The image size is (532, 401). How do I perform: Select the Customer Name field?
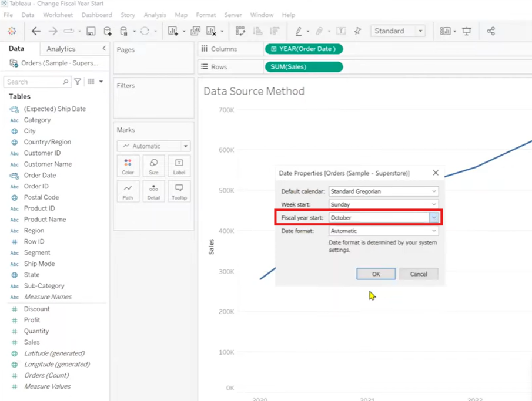48,164
